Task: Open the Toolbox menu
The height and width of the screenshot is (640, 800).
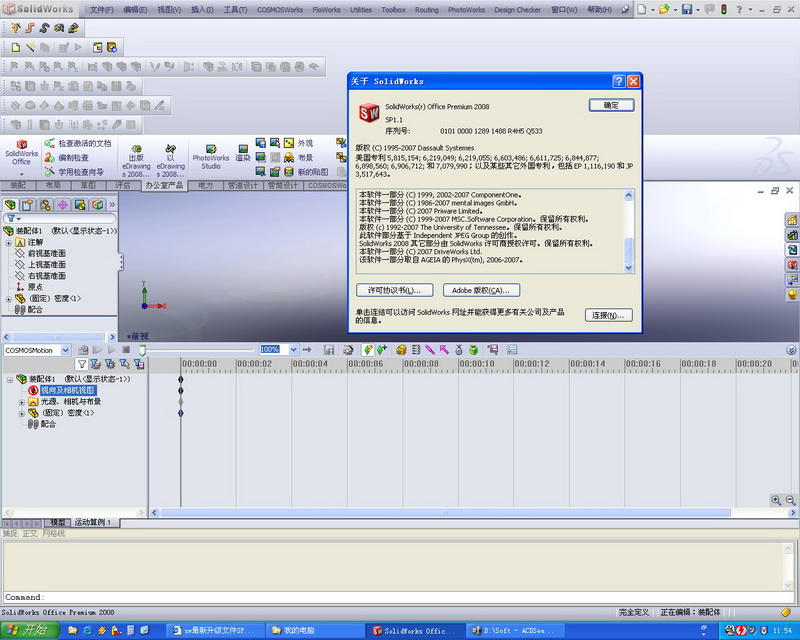Action: pyautogui.click(x=393, y=10)
